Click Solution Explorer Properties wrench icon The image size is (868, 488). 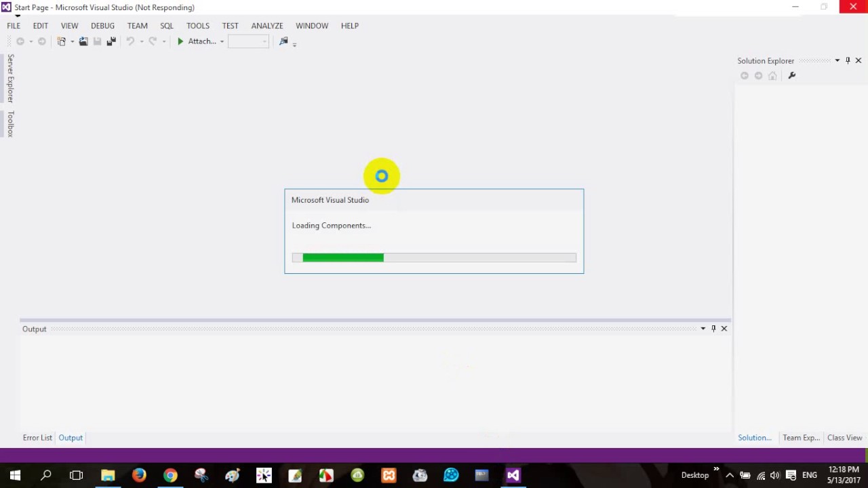click(791, 76)
